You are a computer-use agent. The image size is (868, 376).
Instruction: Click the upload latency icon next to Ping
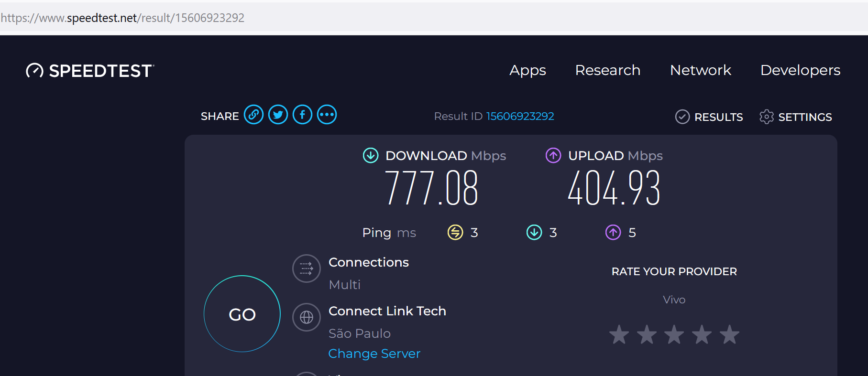click(x=613, y=232)
